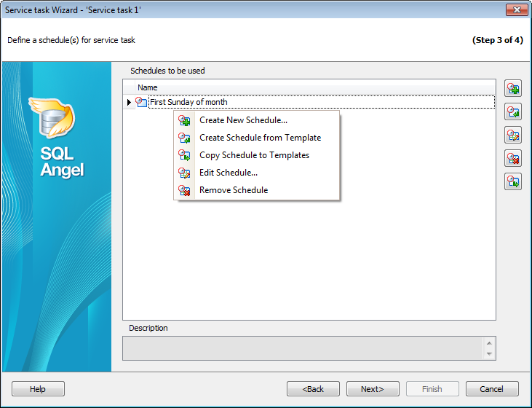Choose Copy Schedule to Templates menu entry
This screenshot has height=408, width=532.
256,155
